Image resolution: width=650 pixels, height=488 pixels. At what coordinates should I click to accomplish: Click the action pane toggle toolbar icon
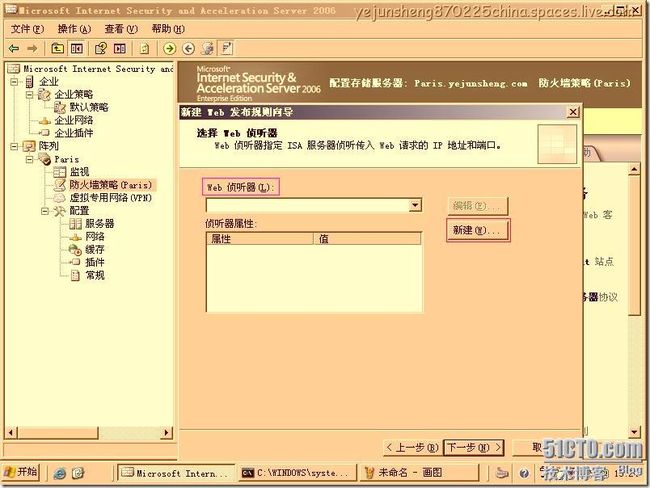click(120, 49)
